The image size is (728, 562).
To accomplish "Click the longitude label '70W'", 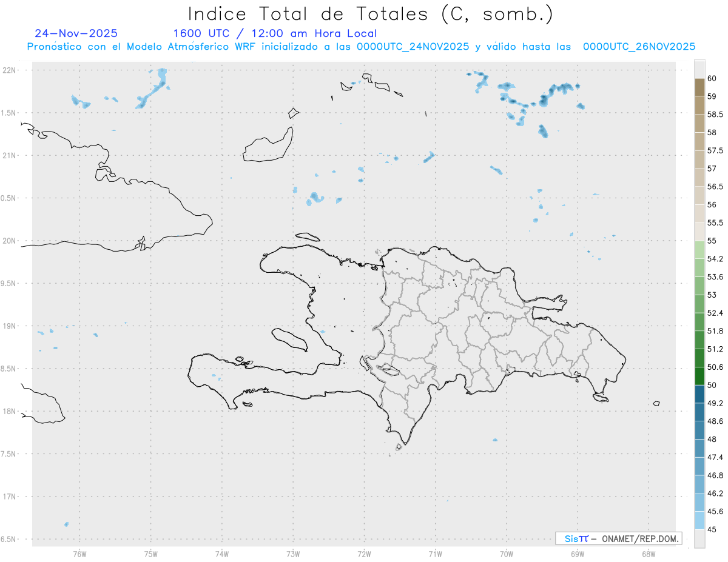I will coord(506,553).
